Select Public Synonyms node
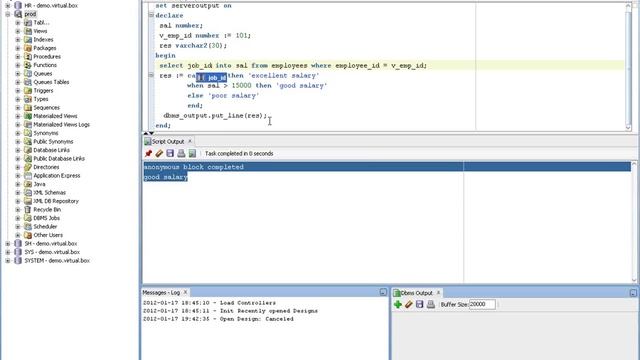This screenshot has width=640, height=360. pos(53,142)
